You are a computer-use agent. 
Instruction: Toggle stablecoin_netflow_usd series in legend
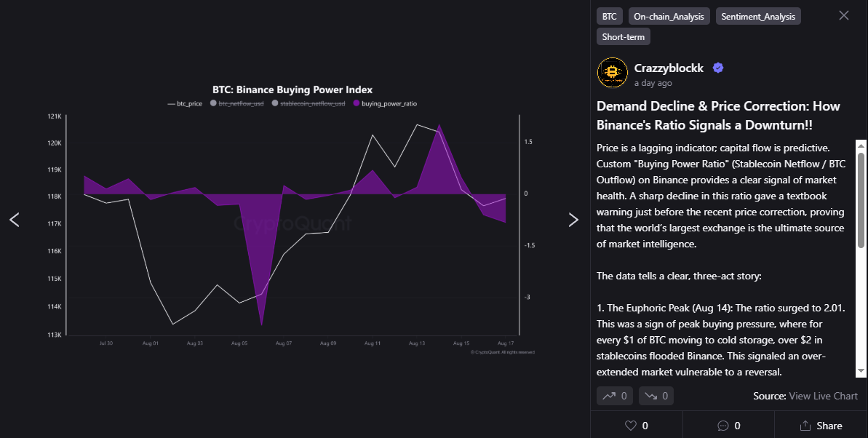coord(308,103)
